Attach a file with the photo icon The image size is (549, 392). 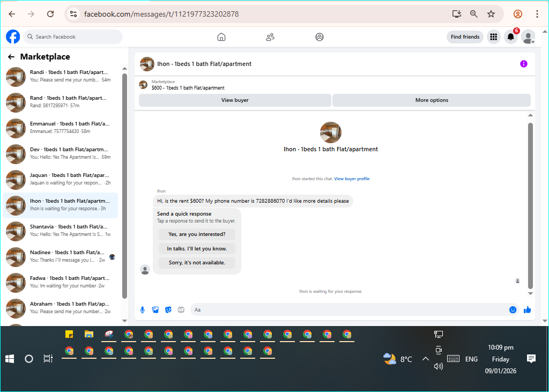tap(155, 309)
